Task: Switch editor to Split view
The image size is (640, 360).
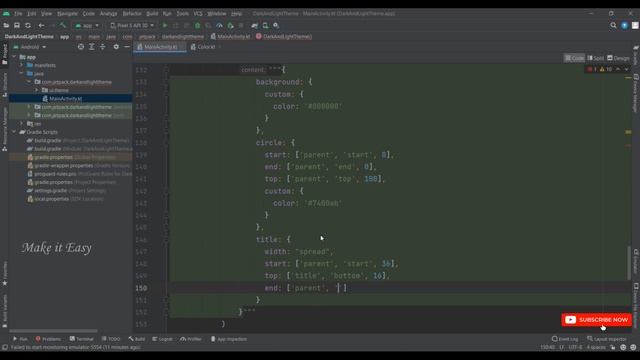Action: click(596, 58)
